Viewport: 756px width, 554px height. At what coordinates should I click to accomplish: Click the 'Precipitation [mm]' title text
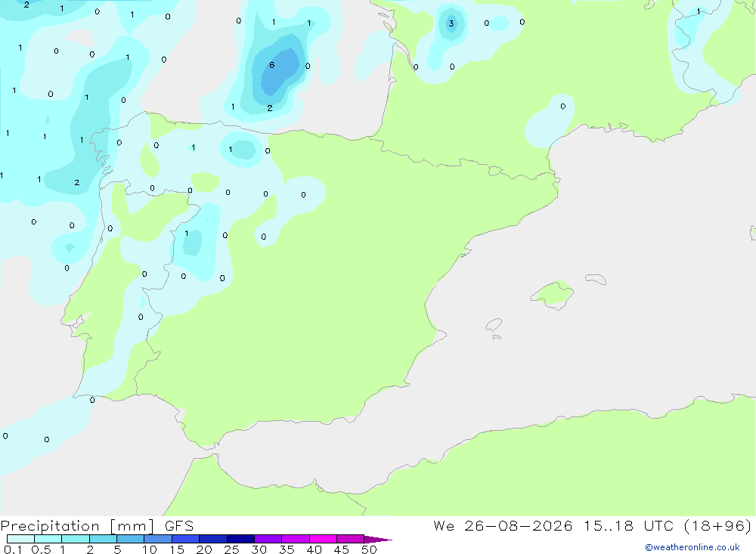click(x=77, y=526)
